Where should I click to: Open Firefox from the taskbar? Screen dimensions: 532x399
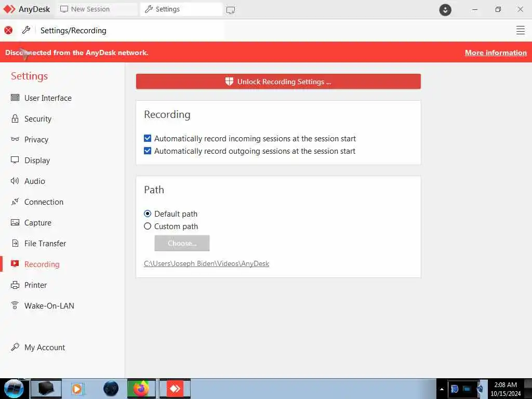coord(141,389)
